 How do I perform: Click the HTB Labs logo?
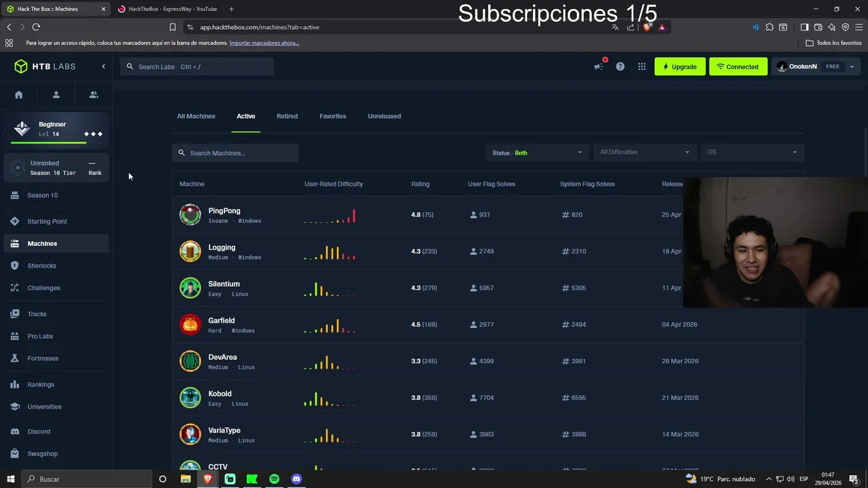(45, 66)
